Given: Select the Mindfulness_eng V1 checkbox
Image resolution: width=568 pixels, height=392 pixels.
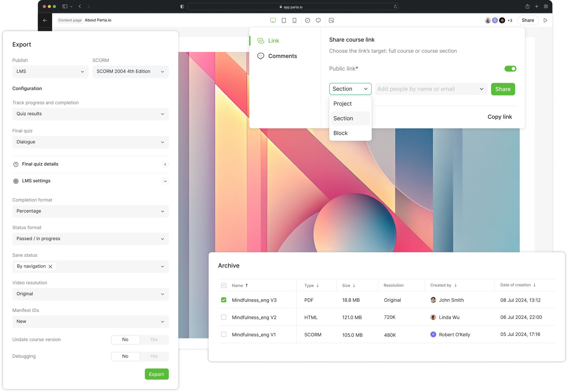Looking at the screenshot, I should click(x=224, y=335).
